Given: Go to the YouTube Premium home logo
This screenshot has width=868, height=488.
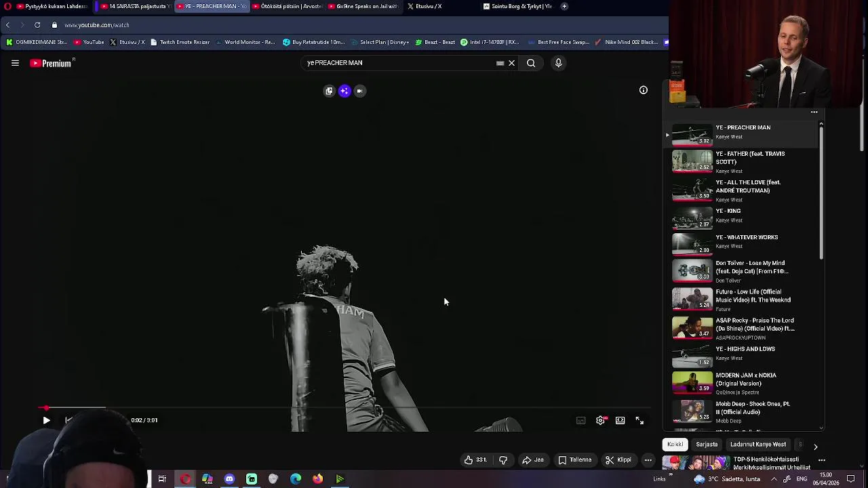Looking at the screenshot, I should tap(51, 63).
